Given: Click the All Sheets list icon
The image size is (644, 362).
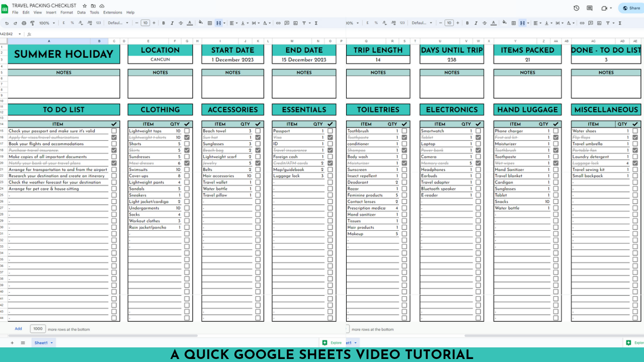Looking at the screenshot, I should point(23,343).
